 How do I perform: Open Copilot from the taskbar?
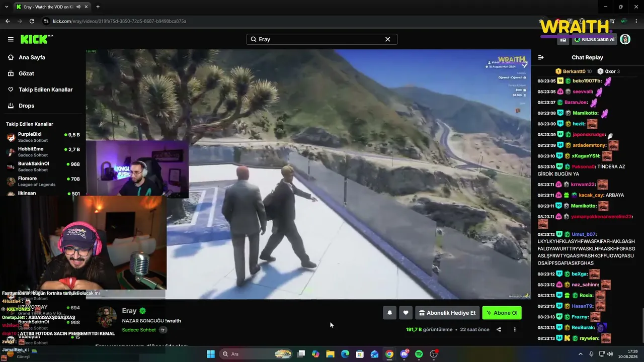click(315, 354)
